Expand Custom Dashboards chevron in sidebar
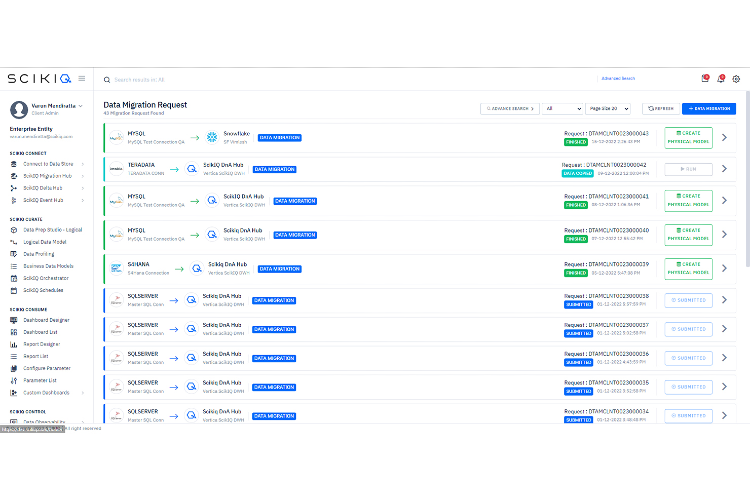 83,393
